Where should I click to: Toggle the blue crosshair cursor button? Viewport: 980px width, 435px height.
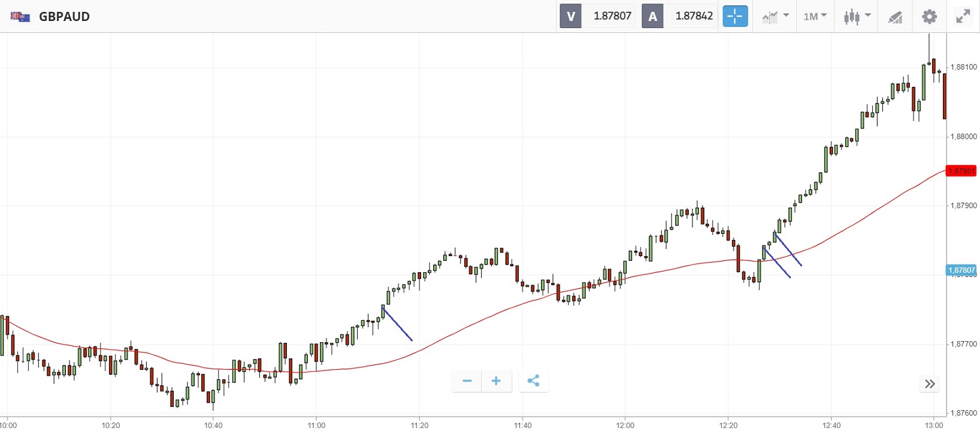tap(735, 16)
